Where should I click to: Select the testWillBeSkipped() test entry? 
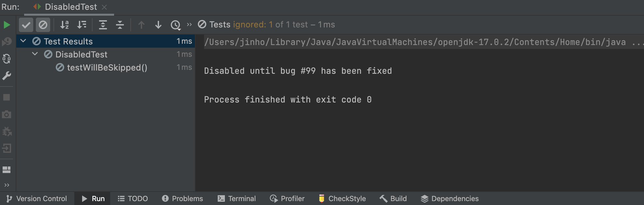tap(107, 68)
